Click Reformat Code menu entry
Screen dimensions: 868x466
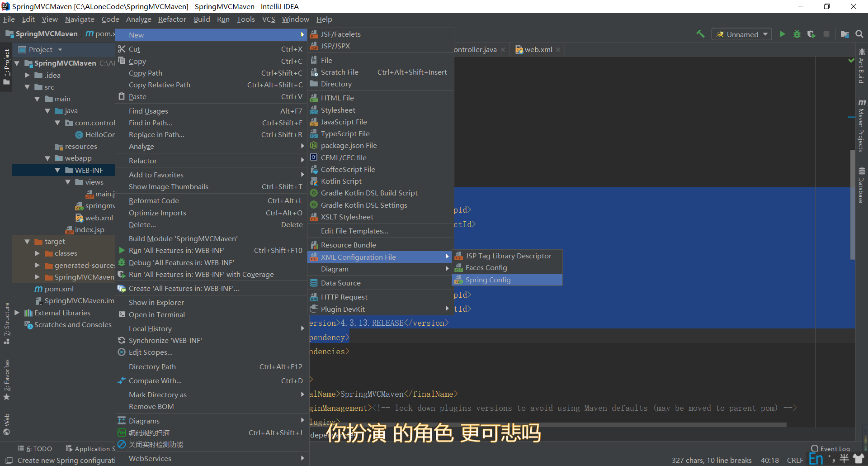[x=211, y=200]
